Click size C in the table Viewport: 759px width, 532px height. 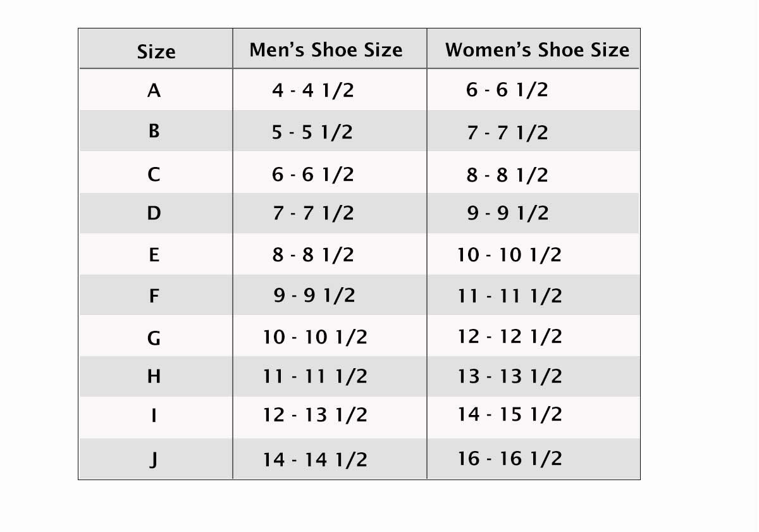tap(154, 174)
